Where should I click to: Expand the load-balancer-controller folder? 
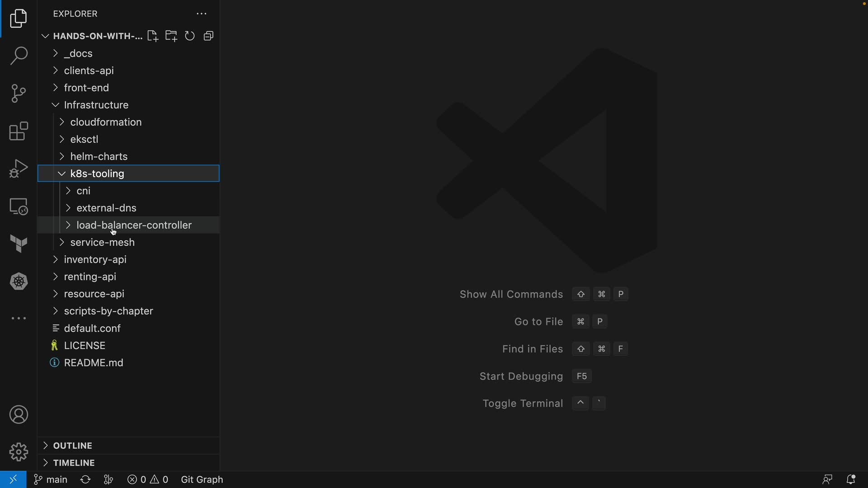point(134,225)
